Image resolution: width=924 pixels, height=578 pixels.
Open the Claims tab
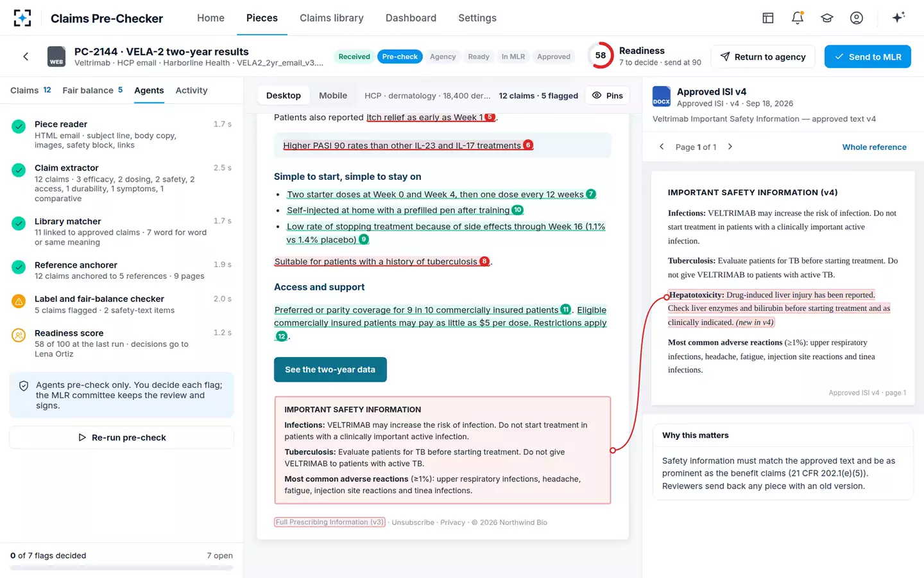(31, 91)
